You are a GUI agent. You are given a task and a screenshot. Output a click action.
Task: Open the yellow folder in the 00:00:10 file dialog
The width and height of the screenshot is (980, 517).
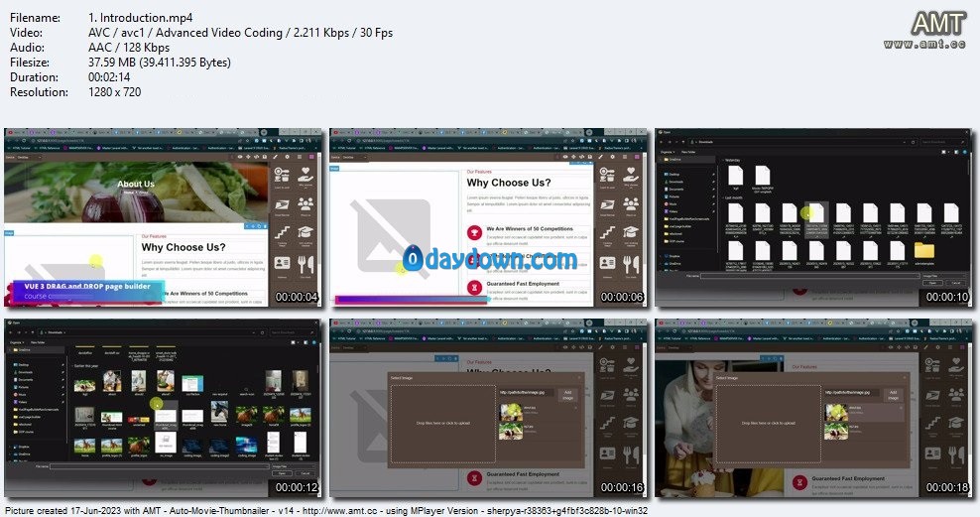[x=923, y=249]
